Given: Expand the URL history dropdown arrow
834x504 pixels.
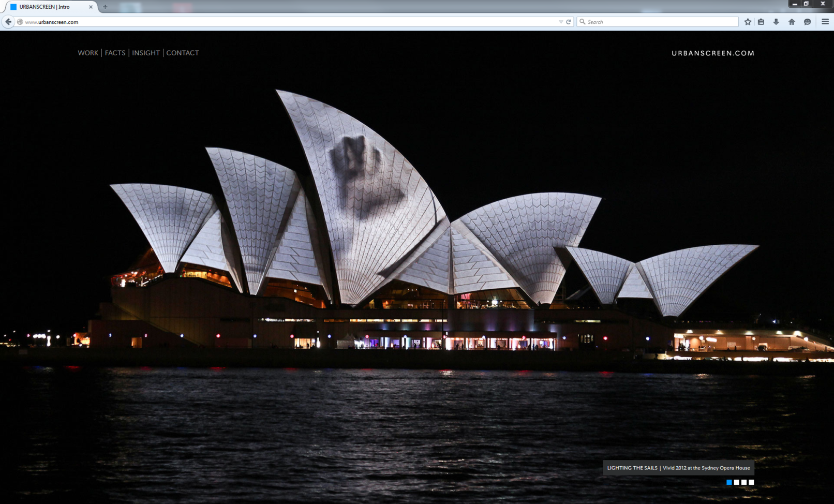Looking at the screenshot, I should (x=561, y=22).
